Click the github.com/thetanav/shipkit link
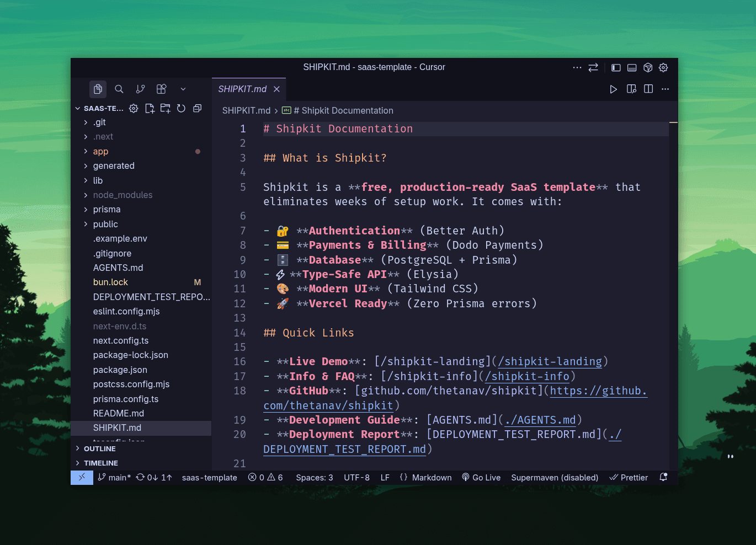The width and height of the screenshot is (756, 545). 599,391
